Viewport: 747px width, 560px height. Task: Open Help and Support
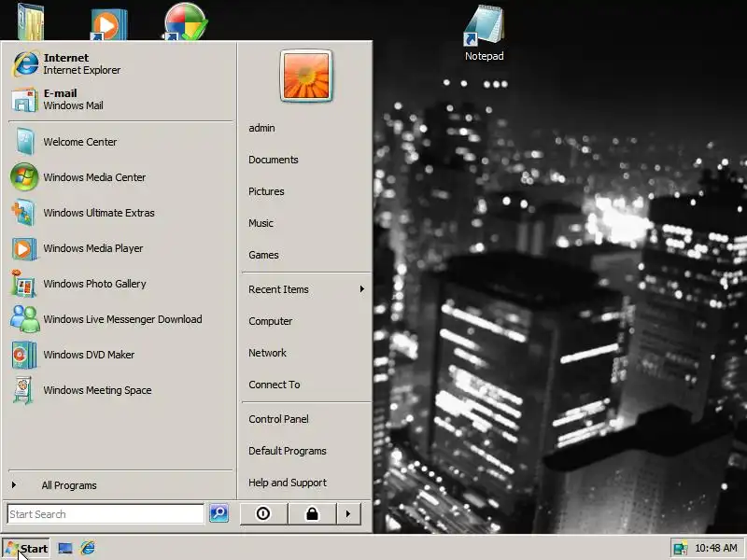pyautogui.click(x=288, y=483)
